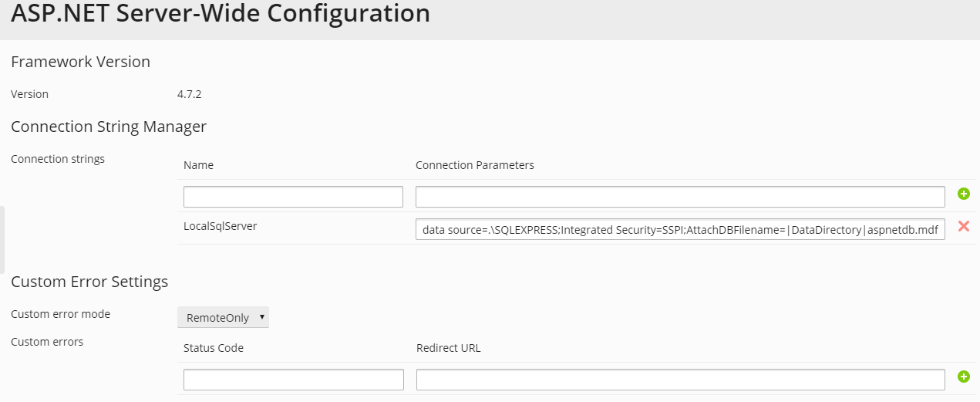Add new connection string with green plus icon
Image resolution: width=980 pixels, height=402 pixels.
pyautogui.click(x=963, y=194)
